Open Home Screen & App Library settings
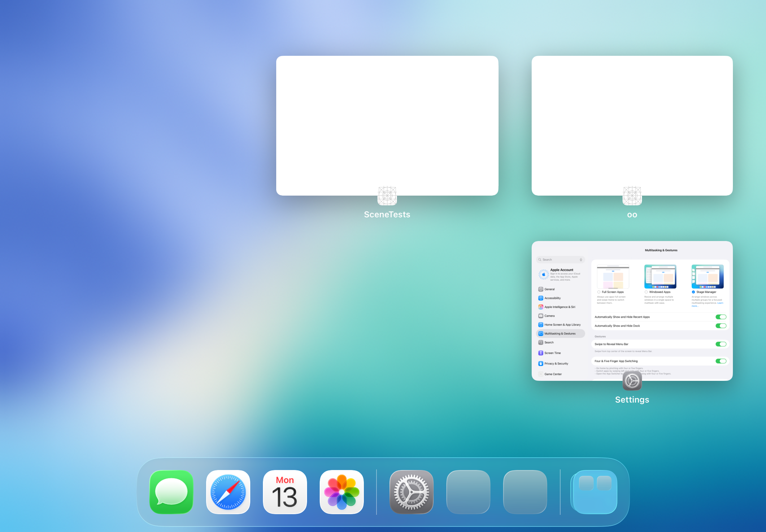 tap(562, 325)
